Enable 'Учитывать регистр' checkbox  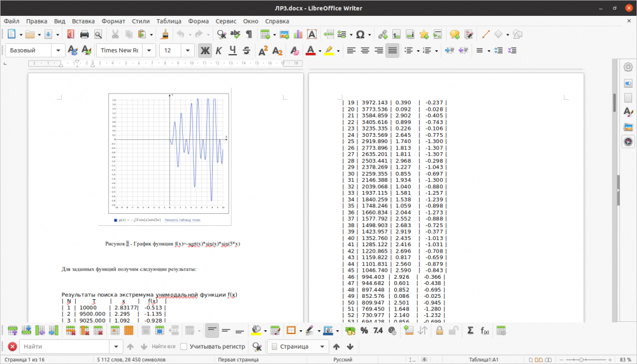[183, 347]
